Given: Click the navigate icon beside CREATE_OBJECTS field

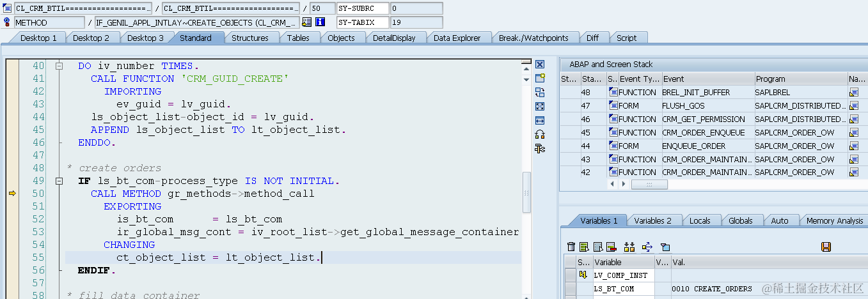Looking at the screenshot, I should coord(306,22).
